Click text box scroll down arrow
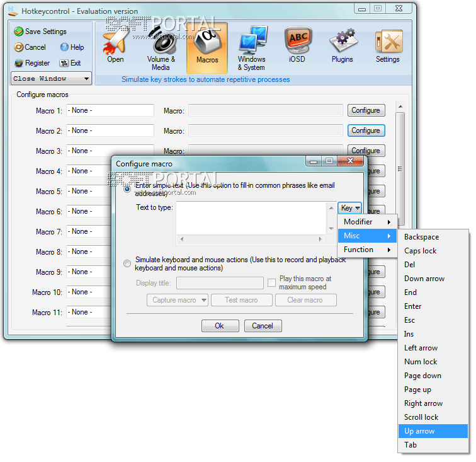 331,229
